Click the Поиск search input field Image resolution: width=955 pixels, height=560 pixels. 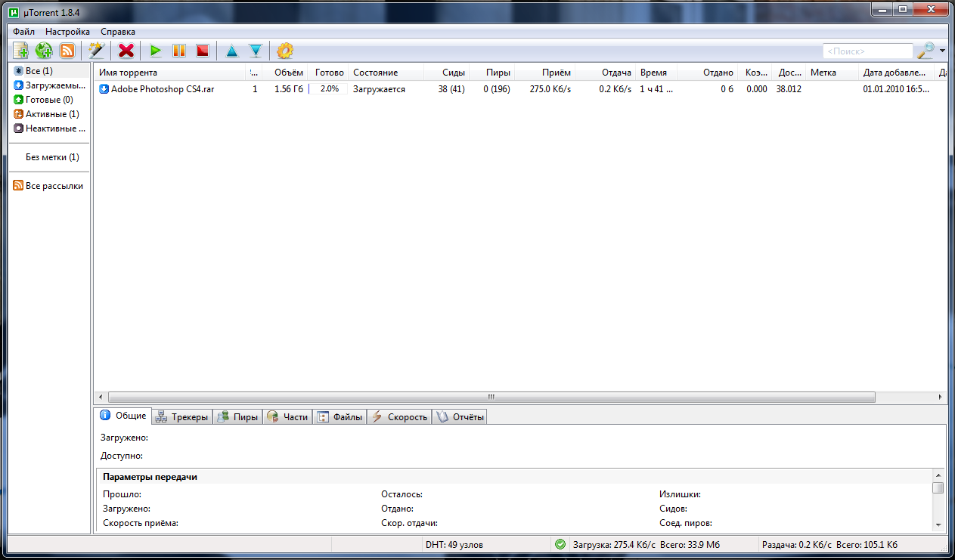coord(867,51)
